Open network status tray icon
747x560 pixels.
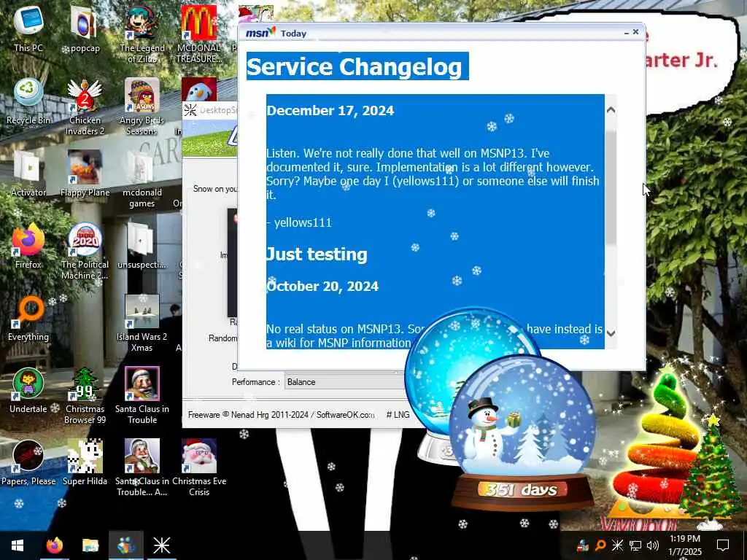pyautogui.click(x=635, y=545)
